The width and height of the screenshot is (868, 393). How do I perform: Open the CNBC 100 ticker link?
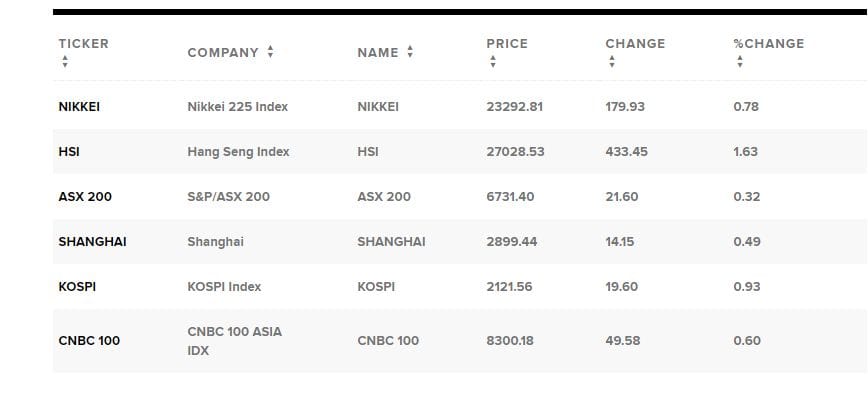pyautogui.click(x=89, y=340)
